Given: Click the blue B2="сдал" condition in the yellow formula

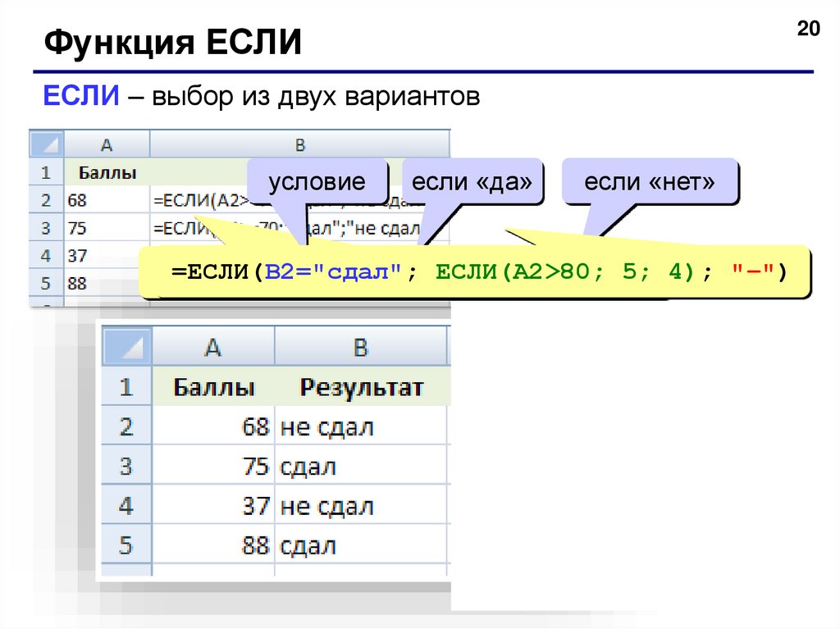Looking at the screenshot, I should click(x=333, y=271).
